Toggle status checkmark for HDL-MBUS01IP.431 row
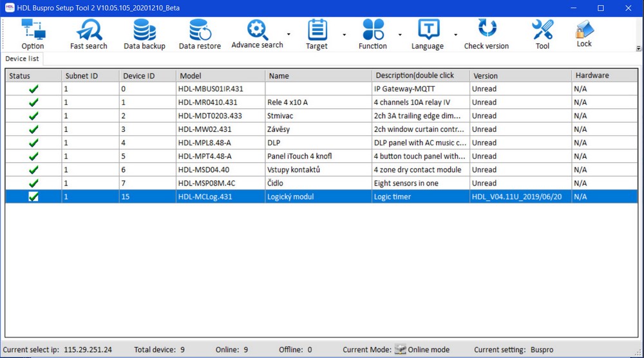644x358 pixels. [33, 89]
